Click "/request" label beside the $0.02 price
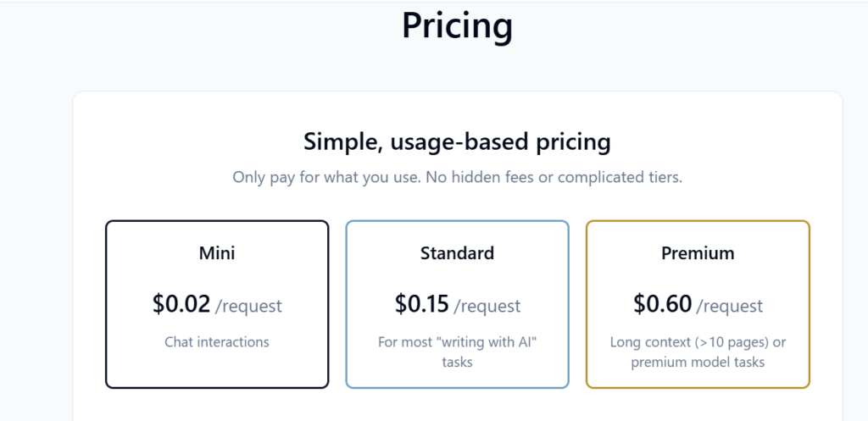This screenshot has height=421, width=868. click(249, 306)
